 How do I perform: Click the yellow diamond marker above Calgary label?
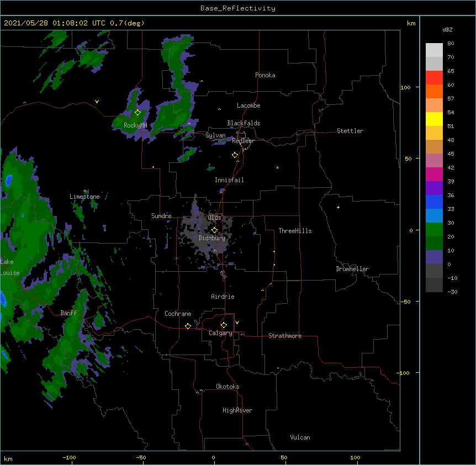224,325
